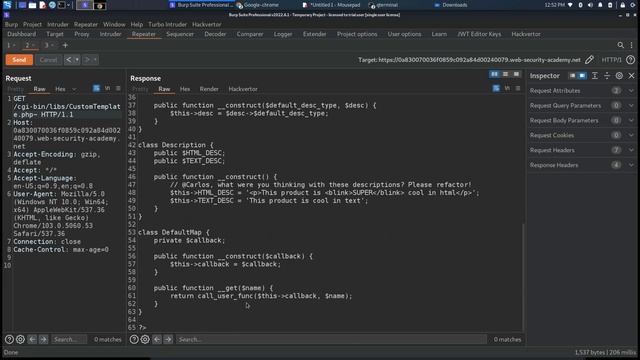Click the Response pane vertical scrollbar

point(523,278)
